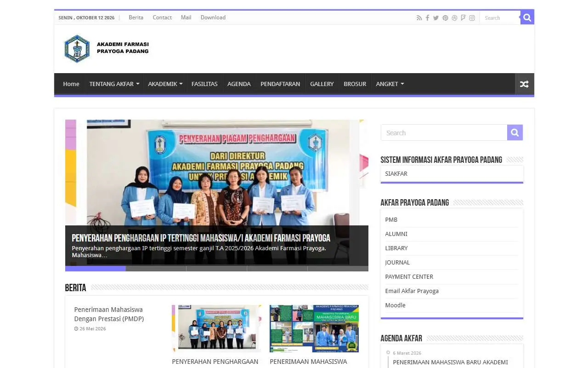Click the random article shuffle icon
The width and height of the screenshot is (588, 368).
[524, 84]
